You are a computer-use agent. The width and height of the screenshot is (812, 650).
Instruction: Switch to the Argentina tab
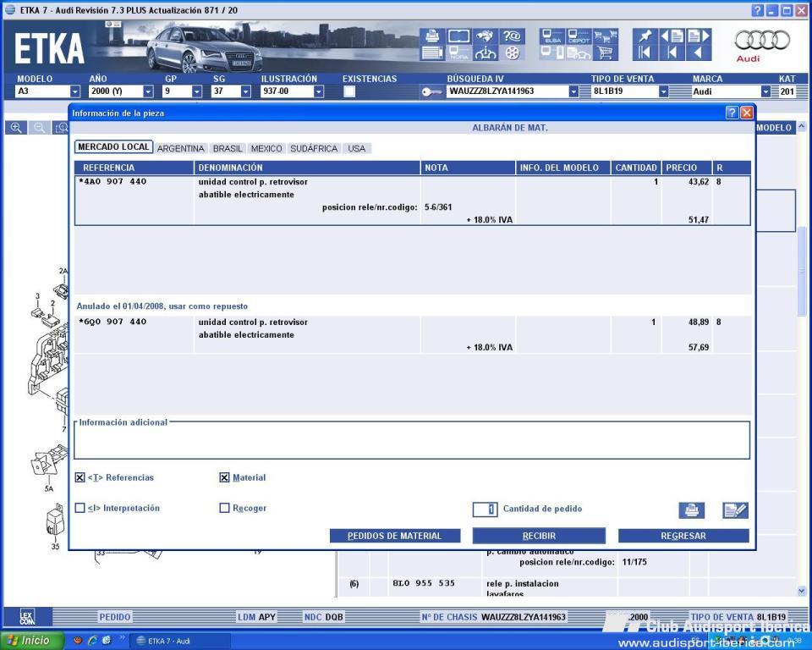[x=181, y=149]
